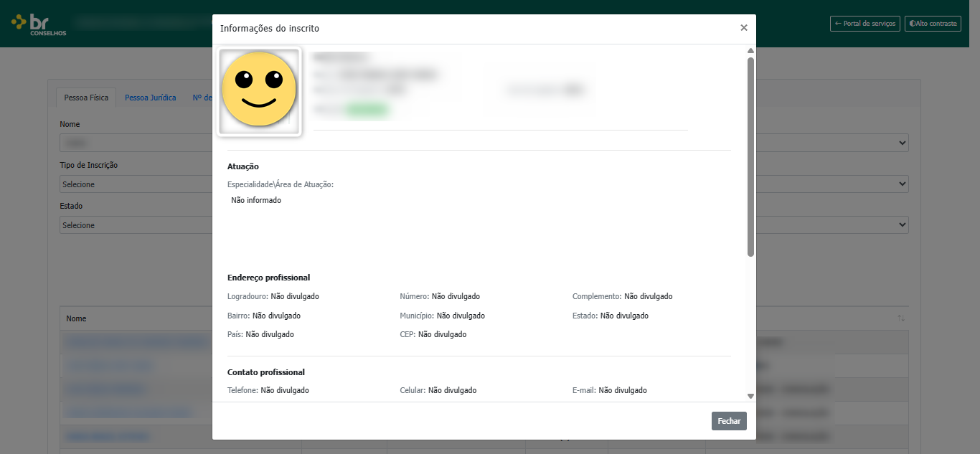Click the modal scrollbar down arrow
Screen dimensions: 980x454
(750, 396)
